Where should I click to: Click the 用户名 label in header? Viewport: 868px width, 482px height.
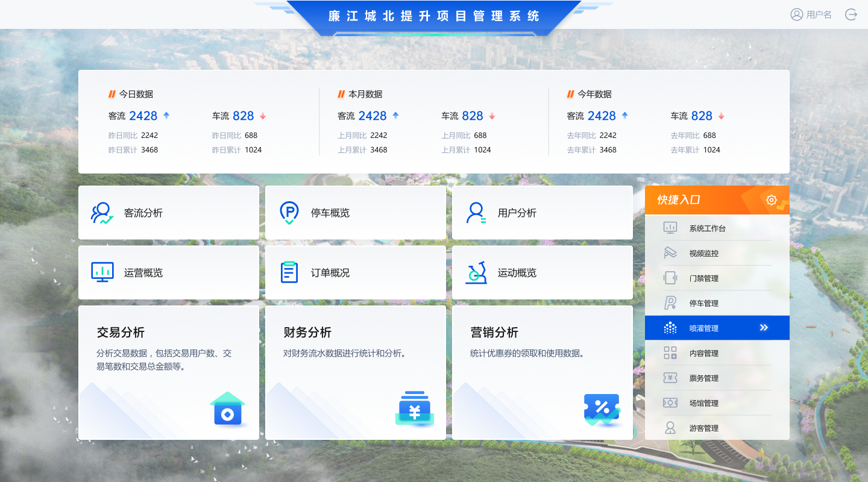click(x=819, y=15)
